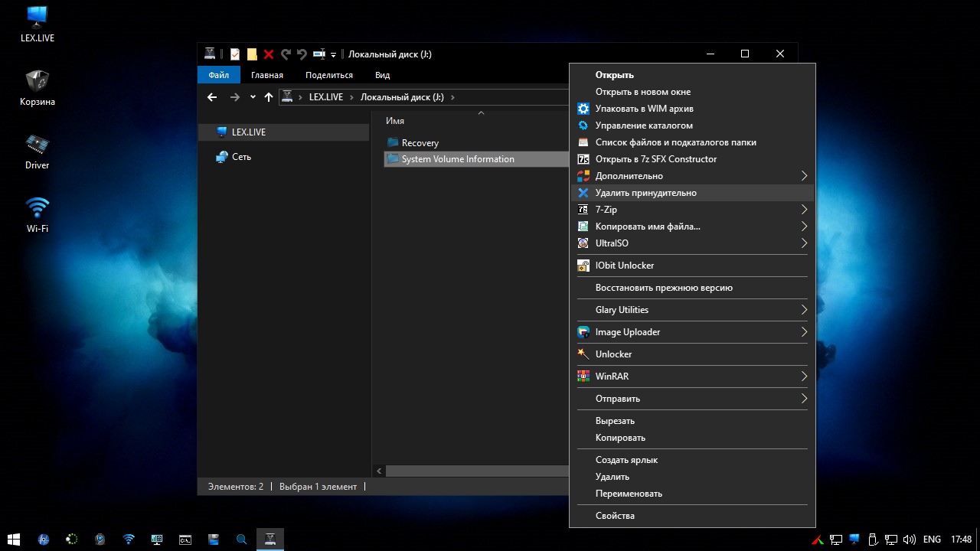Switch to the 'Вид' ribbon tab
980x551 pixels.
[382, 75]
